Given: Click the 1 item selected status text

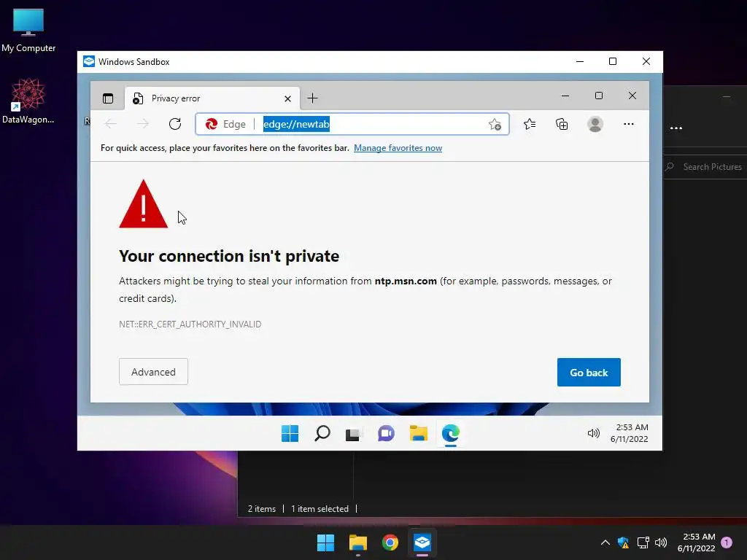Looking at the screenshot, I should [320, 509].
